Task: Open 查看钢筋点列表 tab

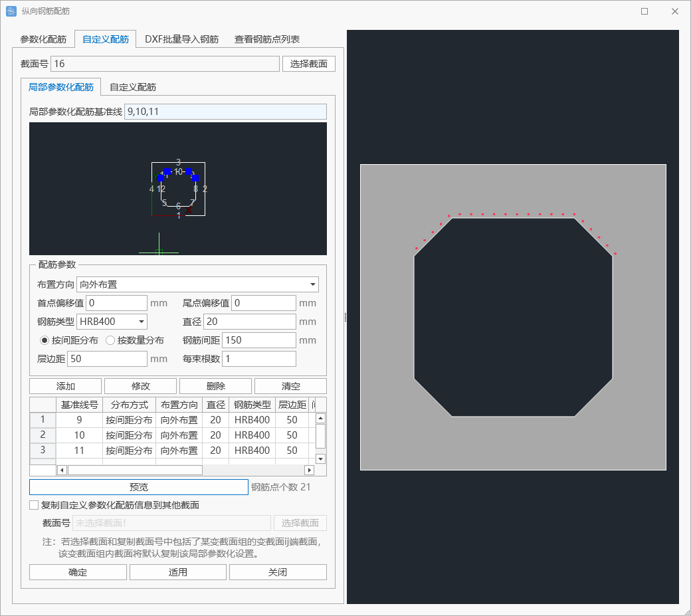Action: (x=266, y=39)
